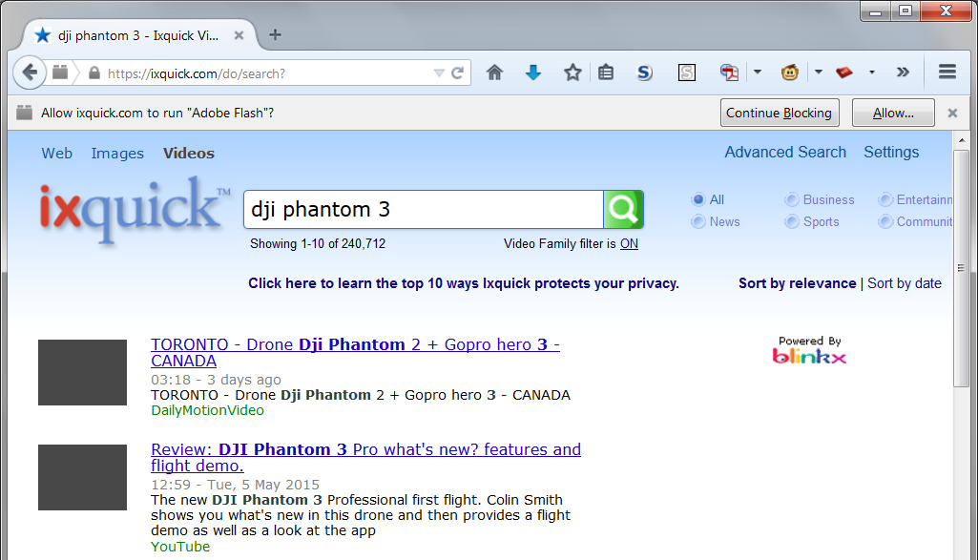
Task: Click the PDF extension toolbar icon
Action: 729,73
